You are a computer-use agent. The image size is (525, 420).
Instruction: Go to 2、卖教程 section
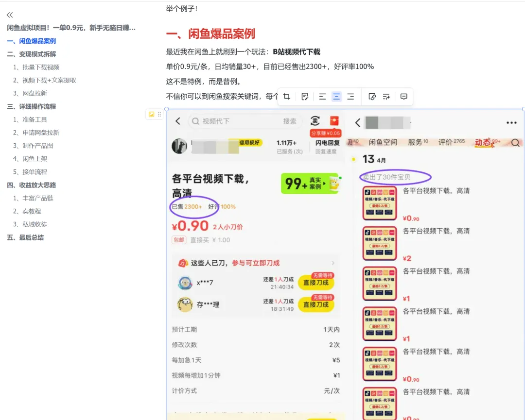point(27,211)
